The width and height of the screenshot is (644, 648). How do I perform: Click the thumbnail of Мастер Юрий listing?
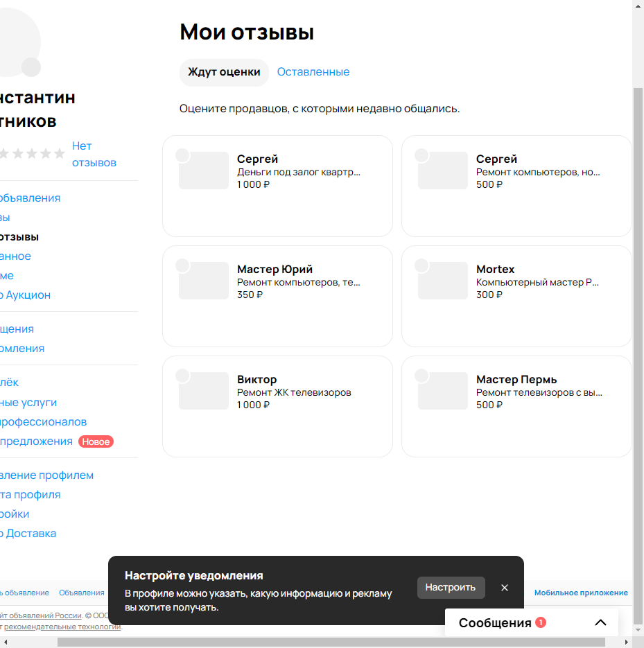point(204,281)
